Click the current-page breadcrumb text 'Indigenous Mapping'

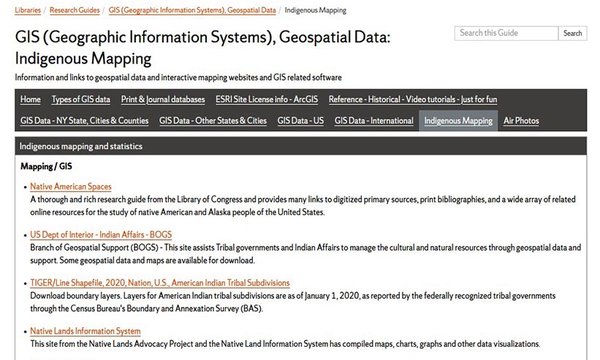316,10
